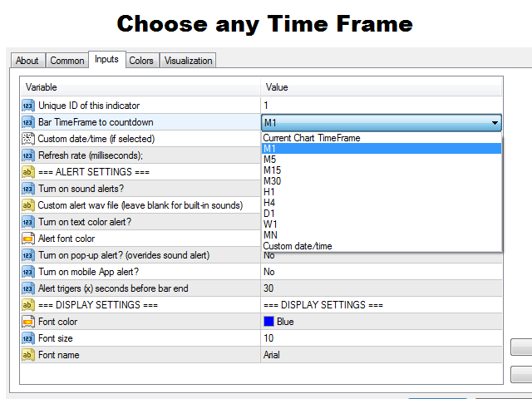Select Alert trigers seconds before bar end
Viewport: 532px width, 399px height.
(113, 288)
